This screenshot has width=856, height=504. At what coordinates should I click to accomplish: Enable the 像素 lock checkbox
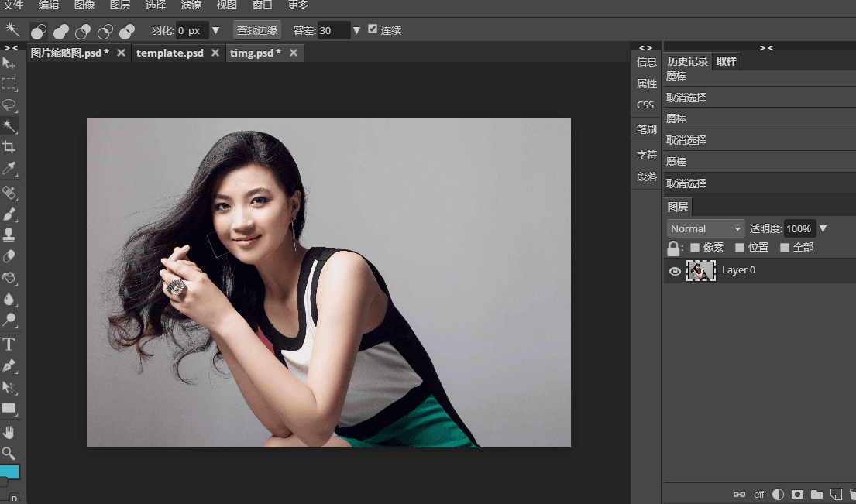[695, 248]
